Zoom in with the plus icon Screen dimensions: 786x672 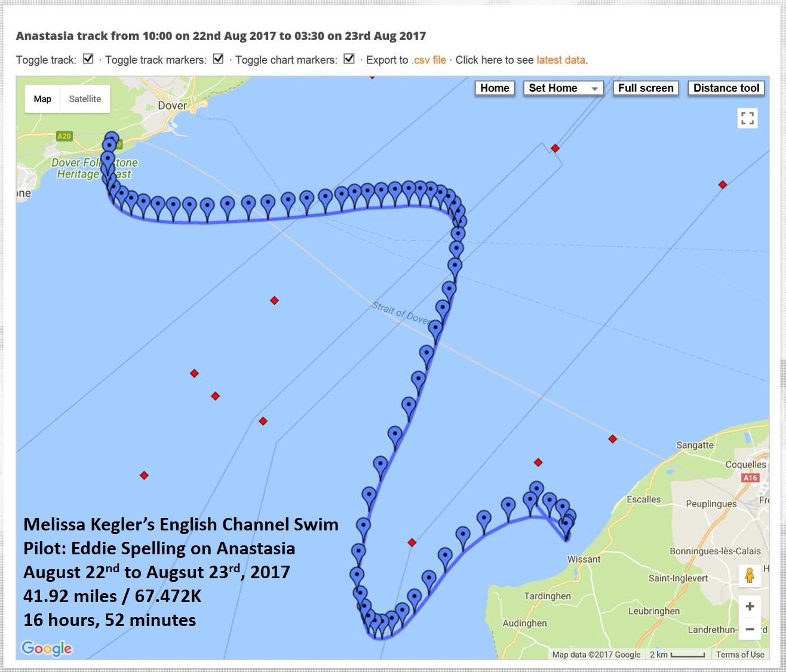(750, 606)
